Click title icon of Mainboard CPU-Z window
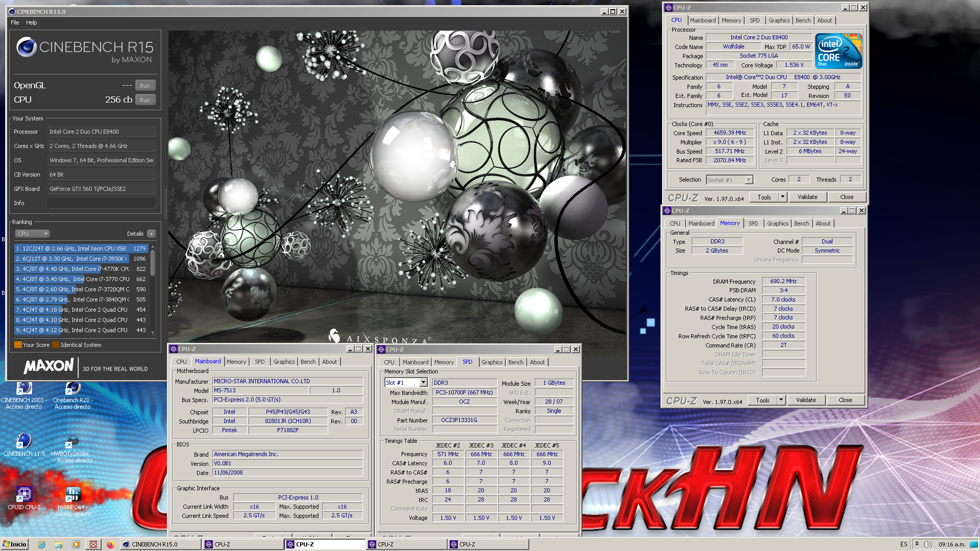This screenshot has height=551, width=980. (x=174, y=349)
